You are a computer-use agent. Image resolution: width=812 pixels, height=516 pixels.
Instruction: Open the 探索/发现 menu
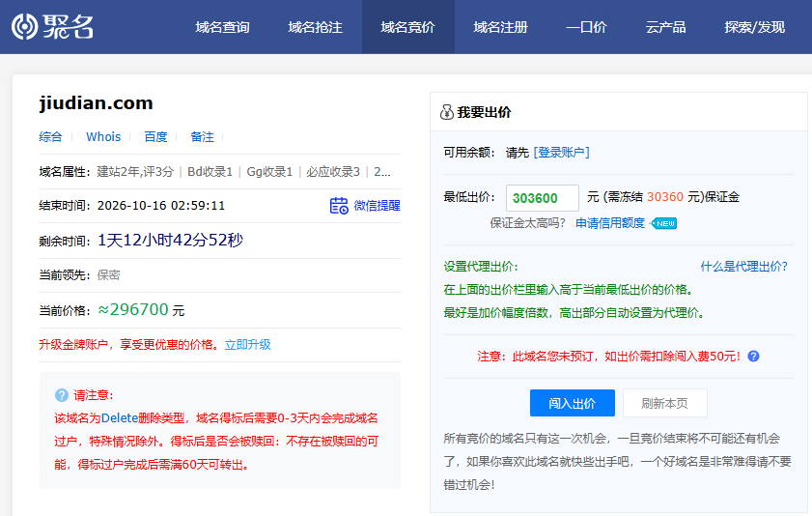754,27
